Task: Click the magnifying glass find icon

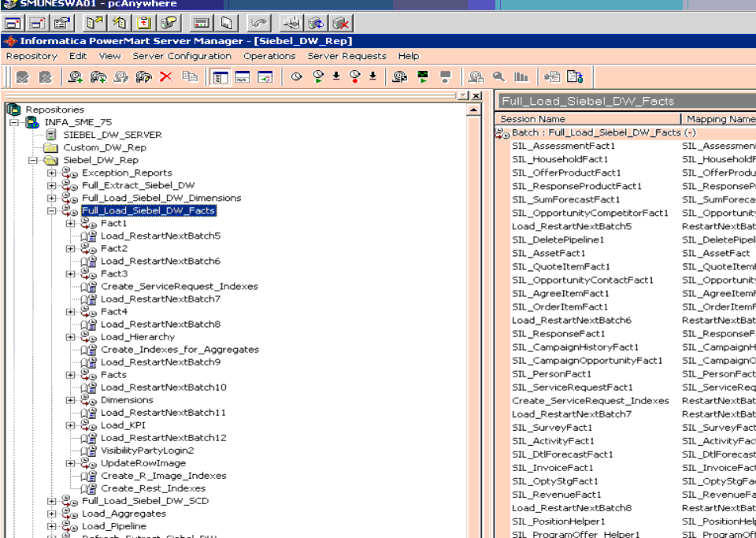Action: pos(499,76)
